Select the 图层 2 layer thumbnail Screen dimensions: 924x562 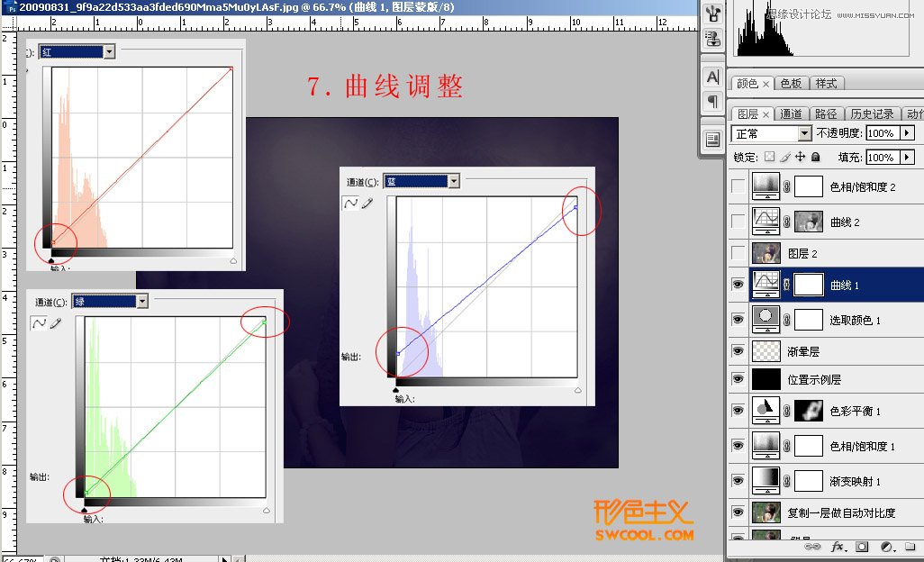[766, 253]
